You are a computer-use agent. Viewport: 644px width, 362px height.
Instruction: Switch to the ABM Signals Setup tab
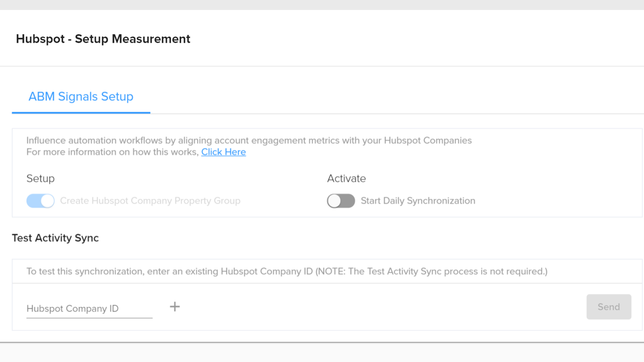point(81,97)
